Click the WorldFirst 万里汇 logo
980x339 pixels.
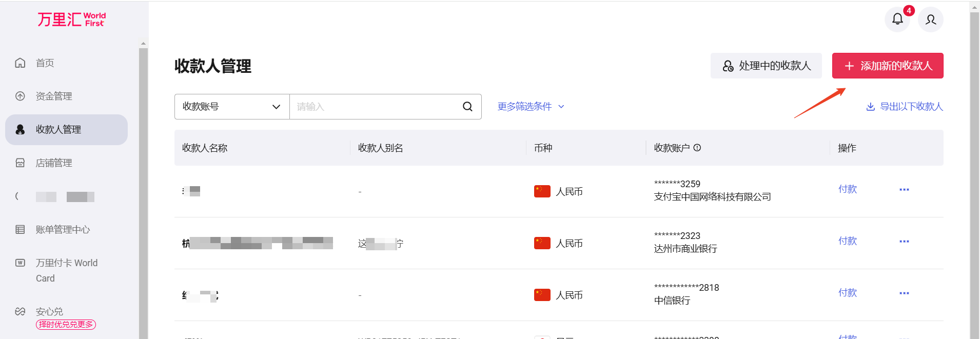pyautogui.click(x=71, y=19)
